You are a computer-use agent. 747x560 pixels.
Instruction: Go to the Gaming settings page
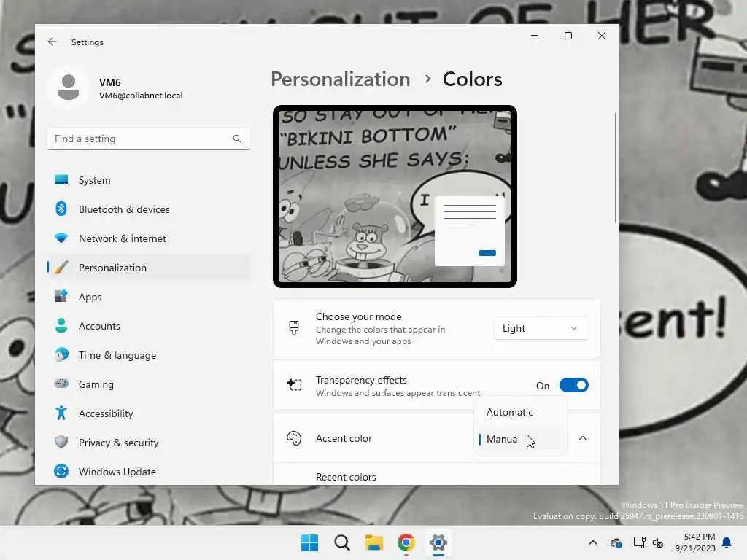click(x=149, y=384)
